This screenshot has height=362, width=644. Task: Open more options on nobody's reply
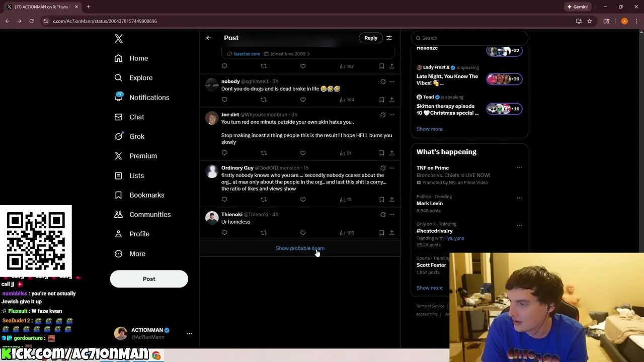click(x=392, y=81)
